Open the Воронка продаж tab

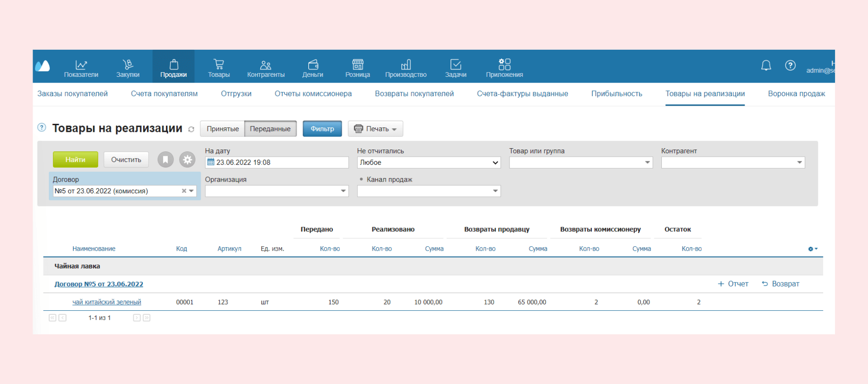pos(796,94)
